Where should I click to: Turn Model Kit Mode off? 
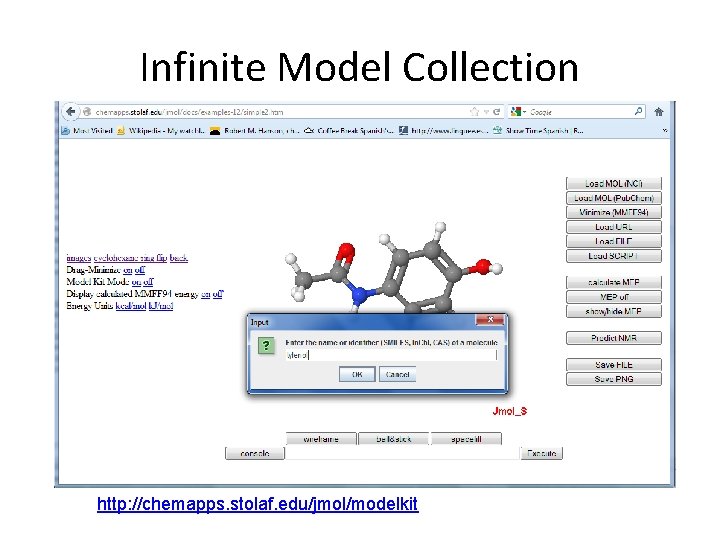148,281
